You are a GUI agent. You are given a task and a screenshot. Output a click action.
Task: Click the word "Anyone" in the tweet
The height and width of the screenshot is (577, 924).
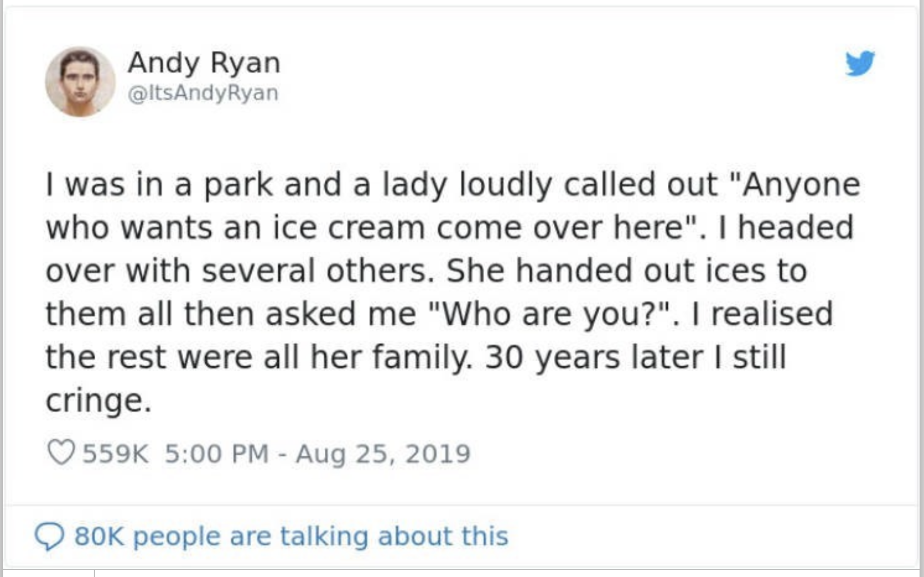click(801, 185)
